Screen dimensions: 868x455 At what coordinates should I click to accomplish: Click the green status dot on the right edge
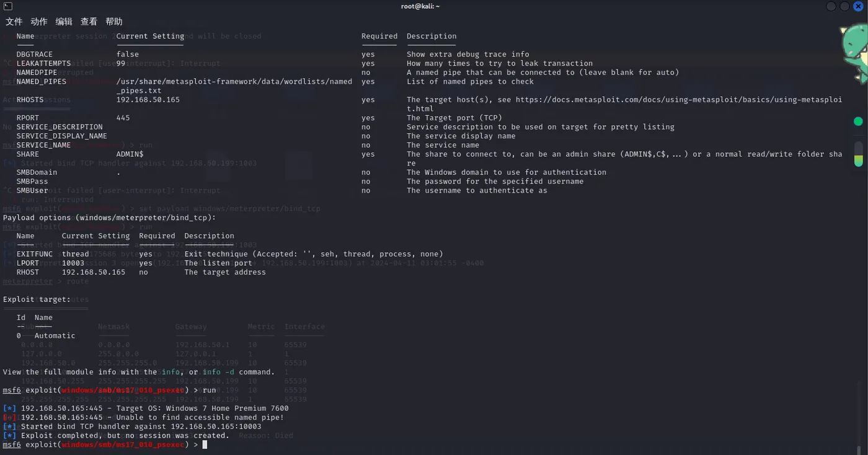pyautogui.click(x=858, y=121)
